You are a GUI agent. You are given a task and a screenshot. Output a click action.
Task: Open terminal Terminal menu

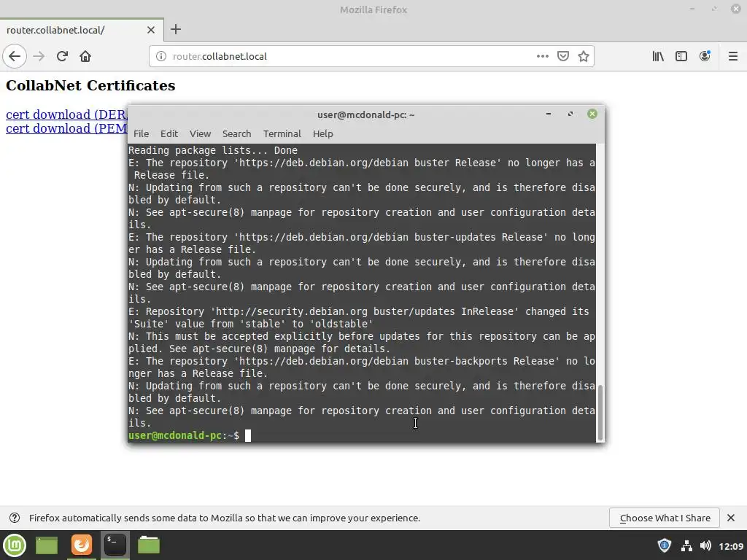(282, 134)
